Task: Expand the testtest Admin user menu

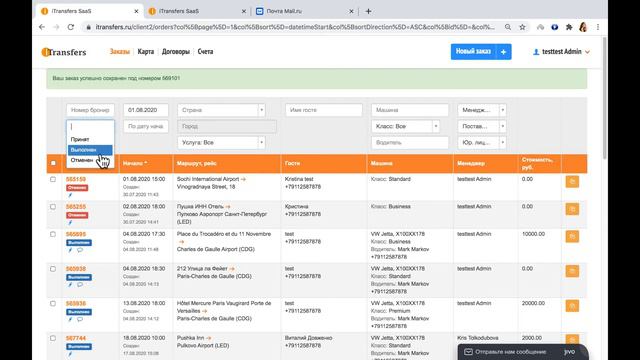Action: click(x=562, y=52)
